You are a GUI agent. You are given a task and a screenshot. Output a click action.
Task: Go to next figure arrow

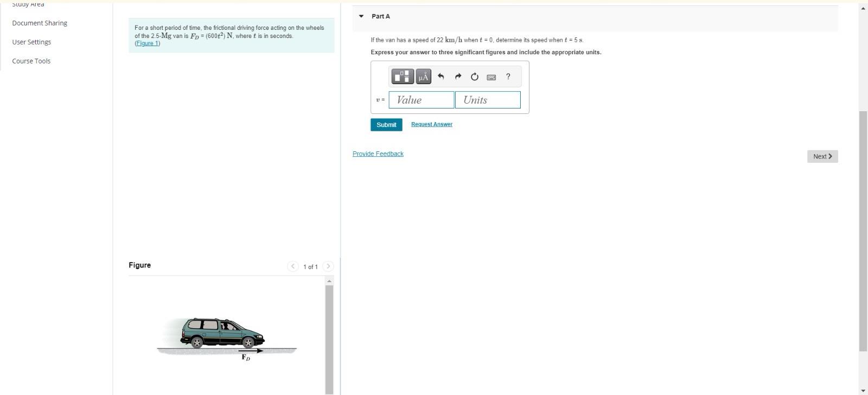point(328,266)
